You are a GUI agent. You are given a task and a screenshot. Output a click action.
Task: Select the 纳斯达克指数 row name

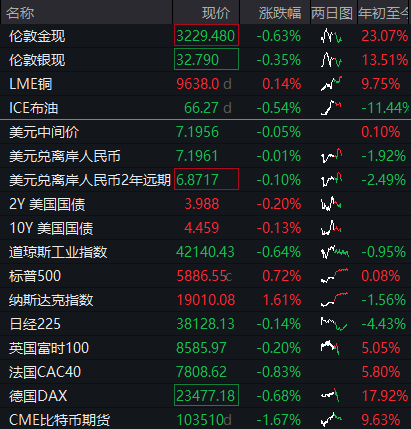point(51,300)
